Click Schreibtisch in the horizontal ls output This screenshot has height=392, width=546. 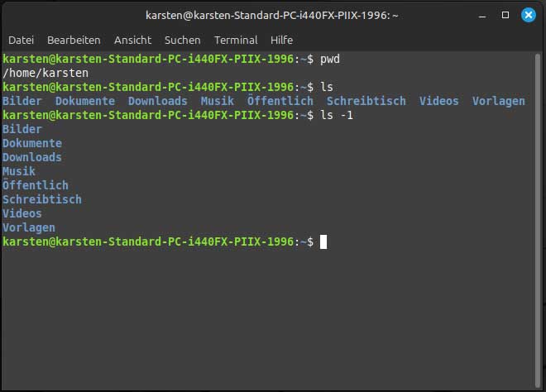point(366,101)
